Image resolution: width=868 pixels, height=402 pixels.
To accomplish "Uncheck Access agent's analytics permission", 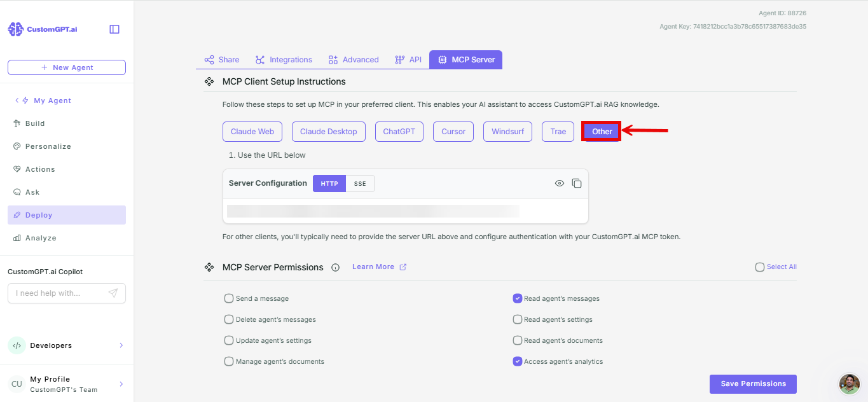I will point(518,361).
